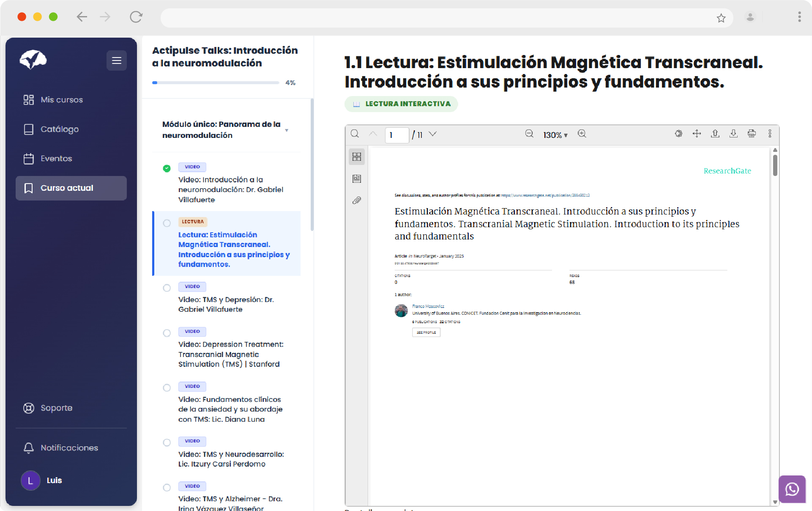This screenshot has width=812, height=511.
Task: Select the pan/move tool in PDF toolbar
Action: (x=697, y=134)
